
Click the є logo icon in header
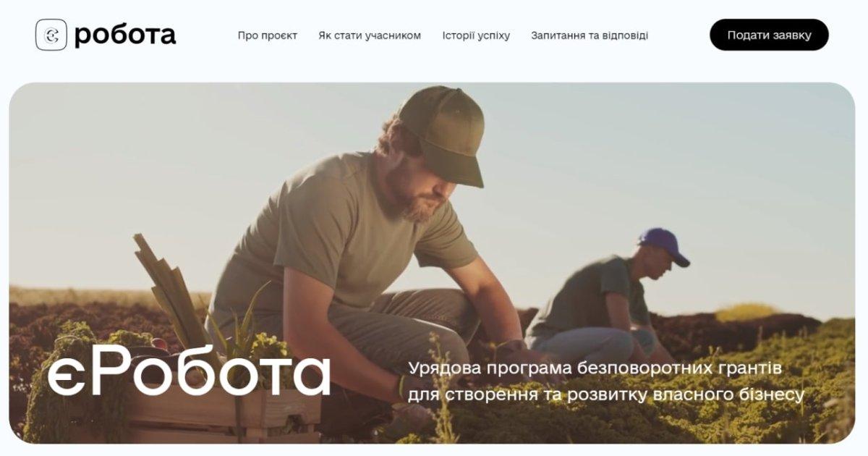[51, 35]
